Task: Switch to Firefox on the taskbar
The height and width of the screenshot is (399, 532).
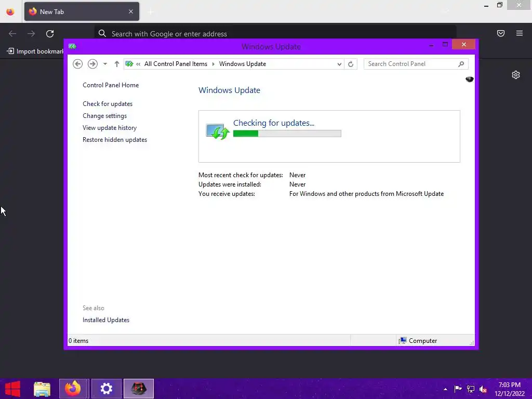Action: point(73,389)
